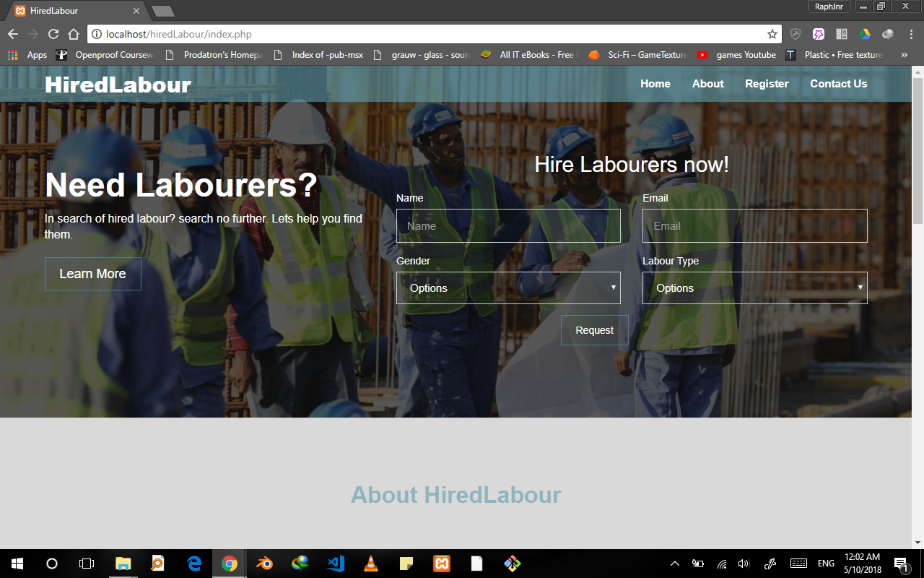
Task: Open the volume control tray icon
Action: click(744, 564)
